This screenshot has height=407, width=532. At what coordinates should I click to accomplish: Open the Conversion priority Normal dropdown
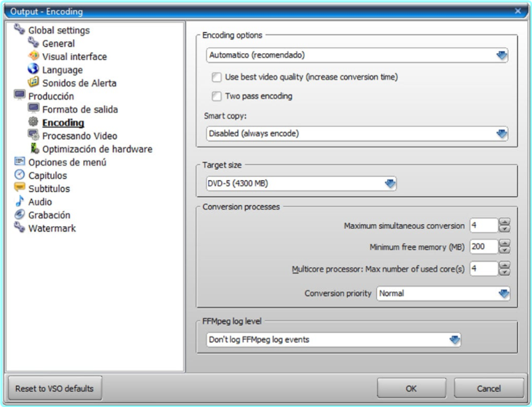tap(443, 293)
